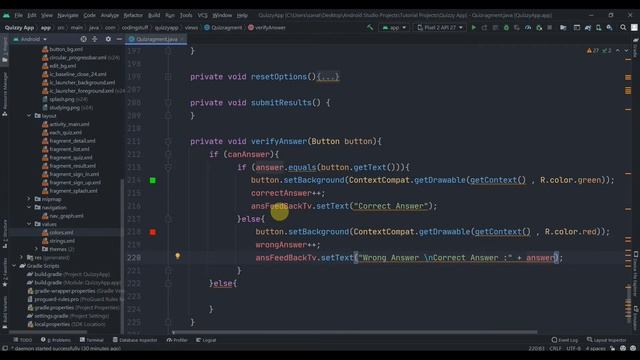The height and width of the screenshot is (360, 640).
Task: Select fragment_quiz.xml in layout folder
Action: click(71, 157)
